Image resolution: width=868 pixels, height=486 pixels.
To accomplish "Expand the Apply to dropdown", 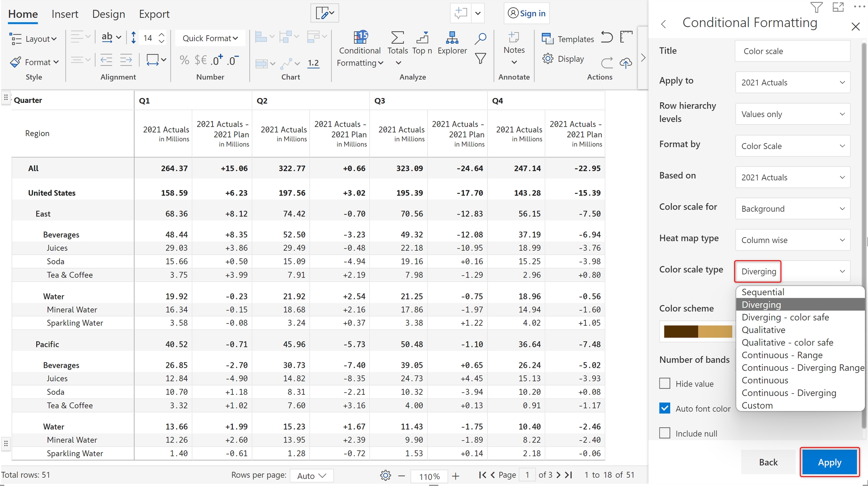I will point(793,83).
